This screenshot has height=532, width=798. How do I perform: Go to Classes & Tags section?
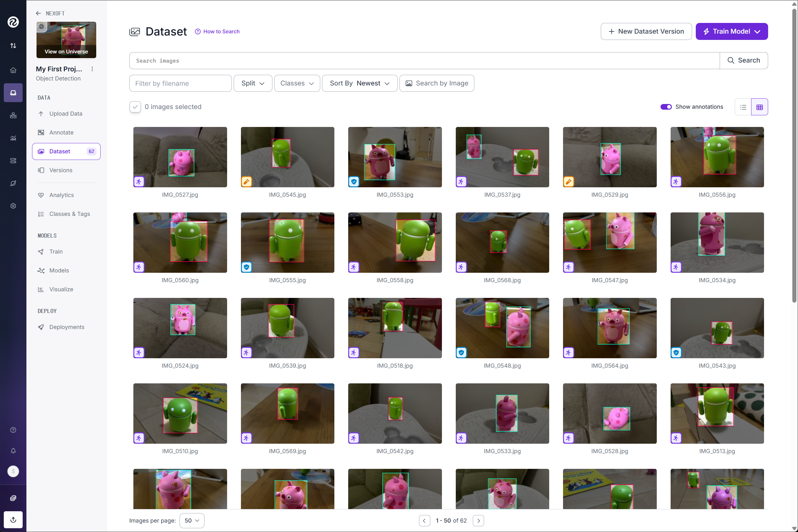point(69,214)
